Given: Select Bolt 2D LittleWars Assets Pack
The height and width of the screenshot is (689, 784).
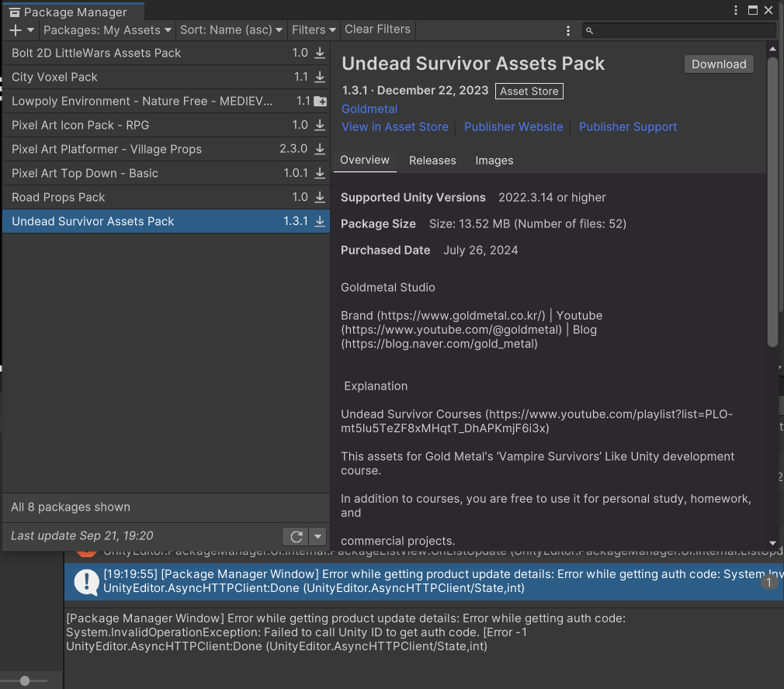Looking at the screenshot, I should (166, 53).
